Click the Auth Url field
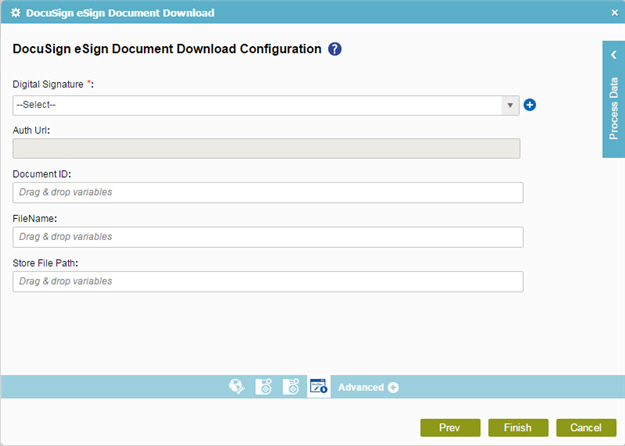Screen dimensions: 625x446 (x=266, y=148)
